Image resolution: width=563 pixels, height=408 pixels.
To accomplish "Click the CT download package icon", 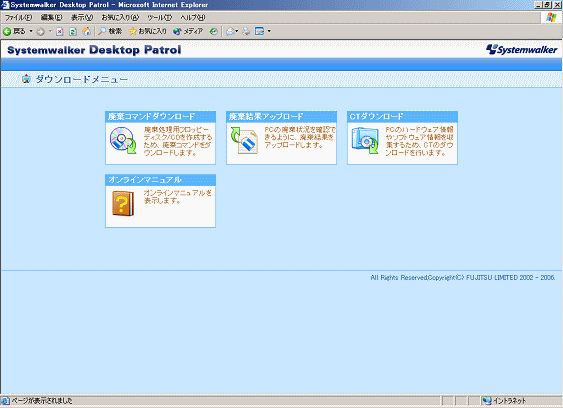I will (x=365, y=140).
